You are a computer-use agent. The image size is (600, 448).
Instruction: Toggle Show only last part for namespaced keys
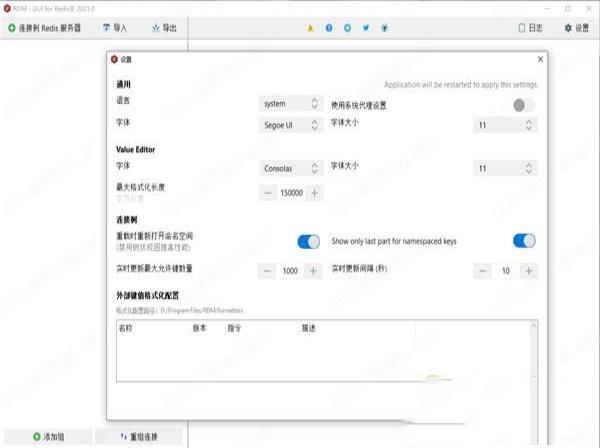[523, 241]
